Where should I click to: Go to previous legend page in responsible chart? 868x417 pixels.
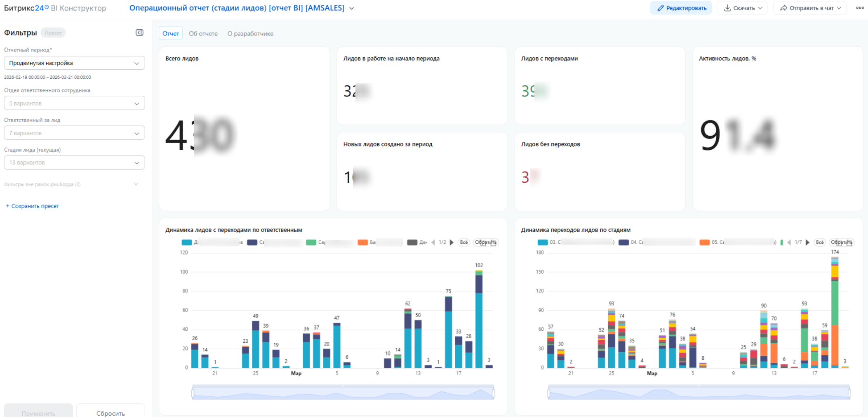click(433, 243)
